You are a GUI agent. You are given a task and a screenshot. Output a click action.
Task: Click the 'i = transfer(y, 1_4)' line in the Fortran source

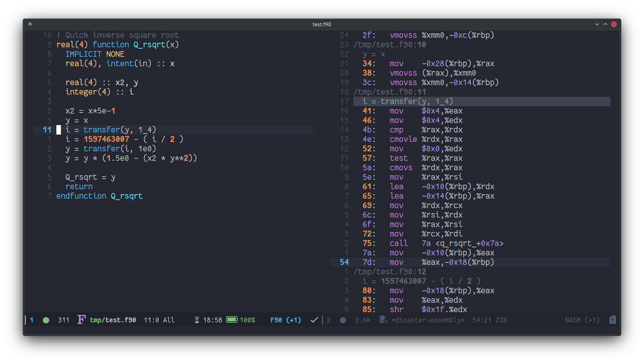coord(111,130)
